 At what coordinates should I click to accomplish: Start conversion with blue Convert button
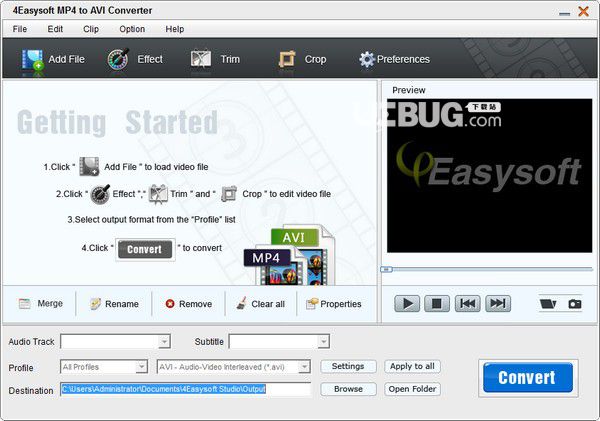pyautogui.click(x=528, y=378)
